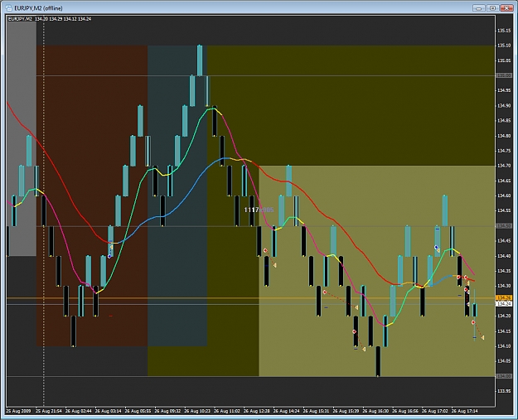This screenshot has height=420, width=518.
Task: Click the OHLC readout '134.20 134.29 134.12 134.24'
Action: click(63, 19)
